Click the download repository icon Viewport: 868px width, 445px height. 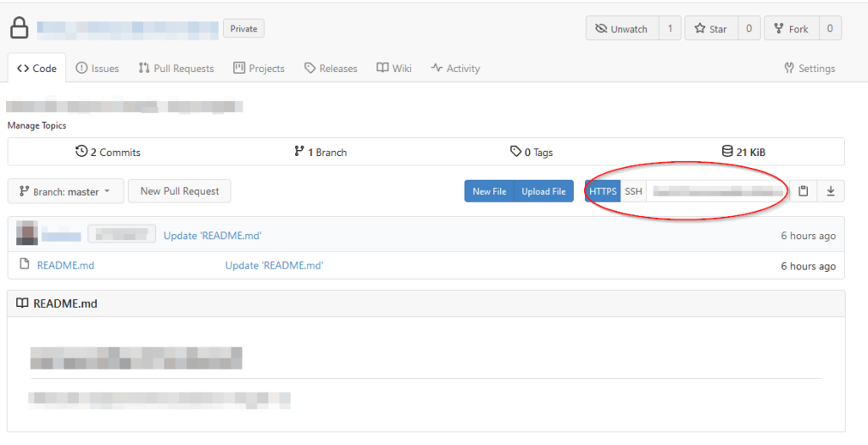pos(831,192)
